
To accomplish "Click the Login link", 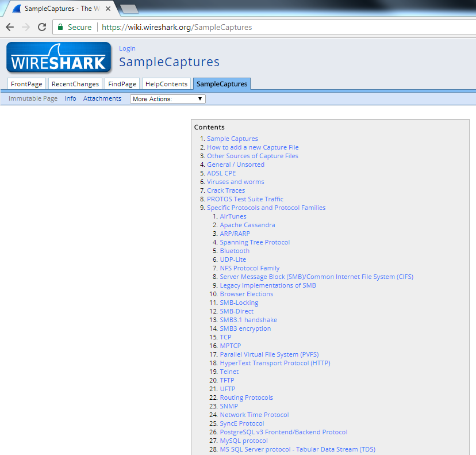I will pos(127,48).
